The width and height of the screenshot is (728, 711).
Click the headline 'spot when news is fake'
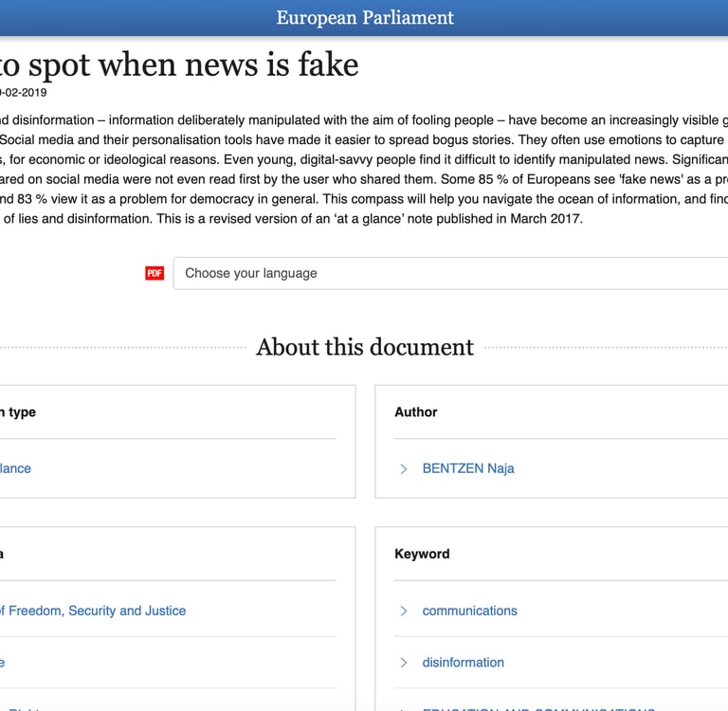click(x=193, y=65)
